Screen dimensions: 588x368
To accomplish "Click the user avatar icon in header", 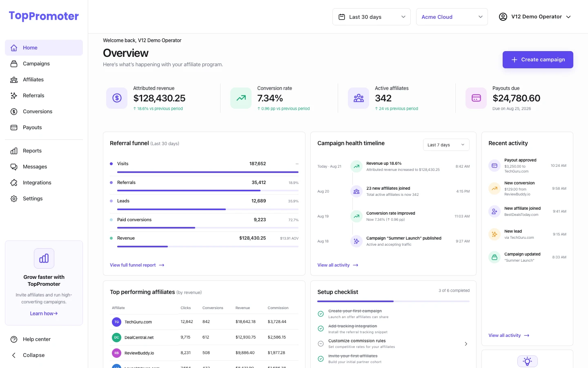I will coord(503,17).
